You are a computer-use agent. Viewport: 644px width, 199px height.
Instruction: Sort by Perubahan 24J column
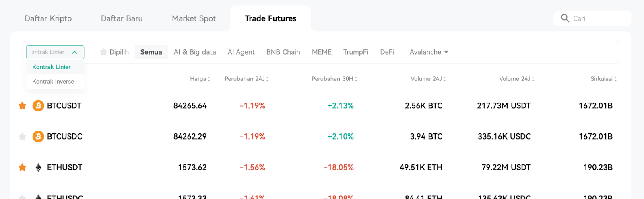coord(246,79)
